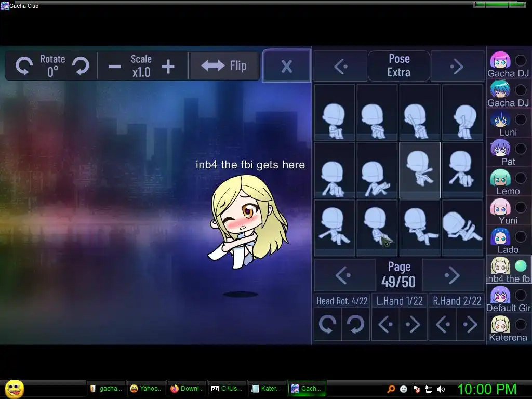
Task: Toggle the selection circle next to pink-haired Gacha DJ
Action: click(521, 60)
